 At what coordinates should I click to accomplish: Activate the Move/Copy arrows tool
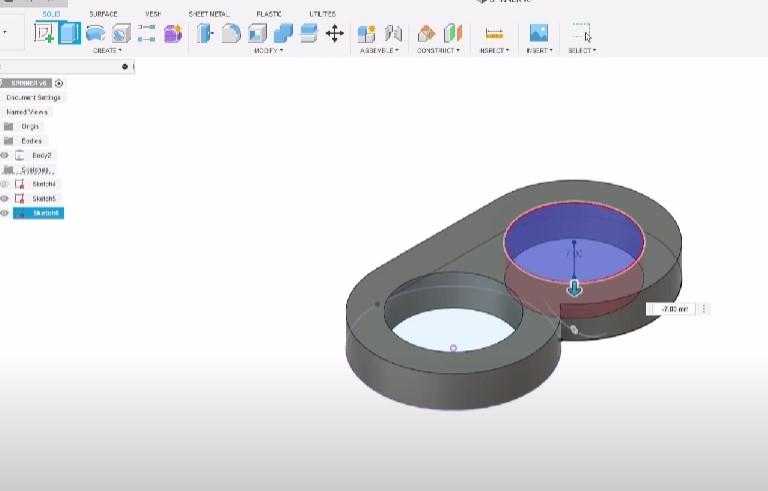(335, 33)
